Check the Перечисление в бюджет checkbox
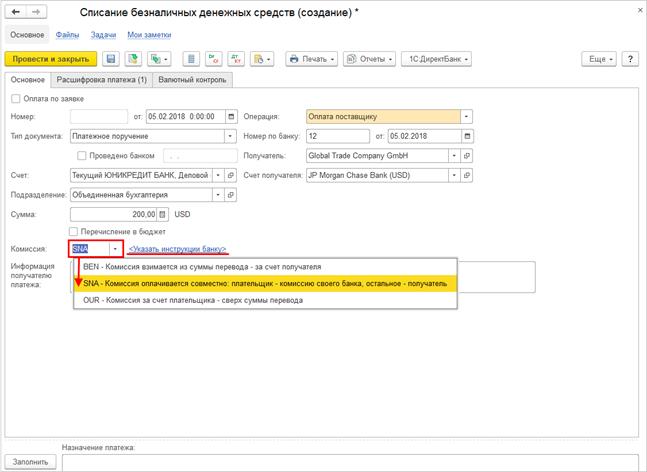 click(75, 231)
